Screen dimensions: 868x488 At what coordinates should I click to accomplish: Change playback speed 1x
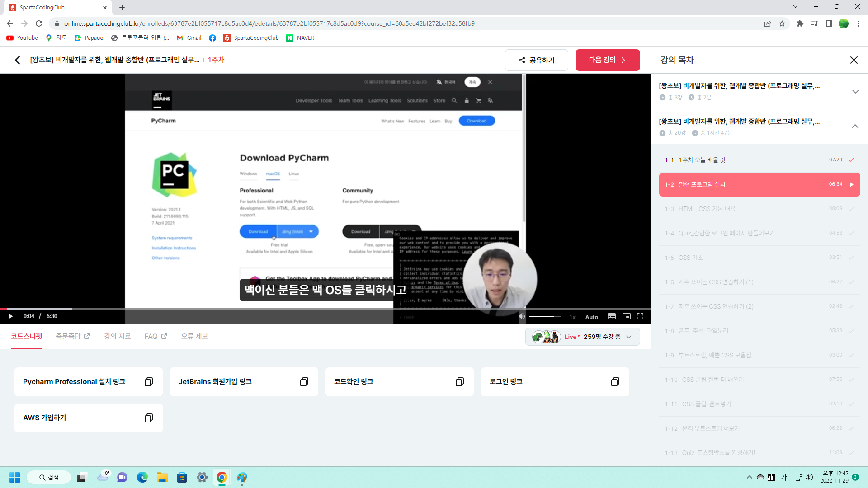pos(572,317)
